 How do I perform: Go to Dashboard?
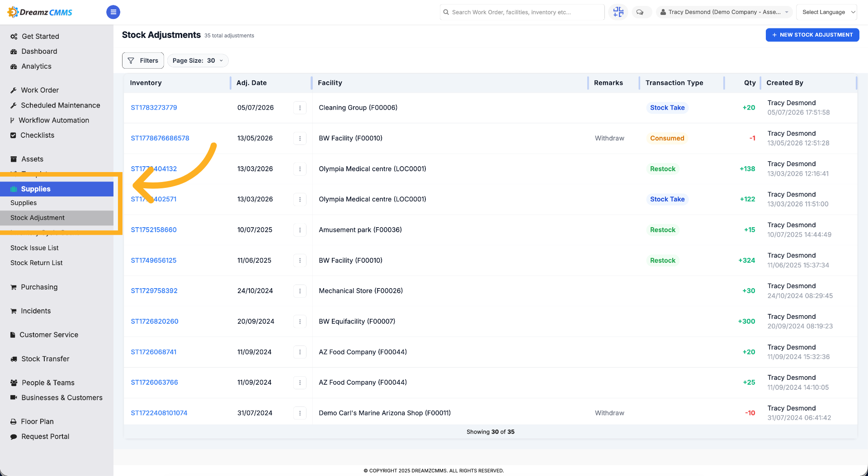click(39, 51)
